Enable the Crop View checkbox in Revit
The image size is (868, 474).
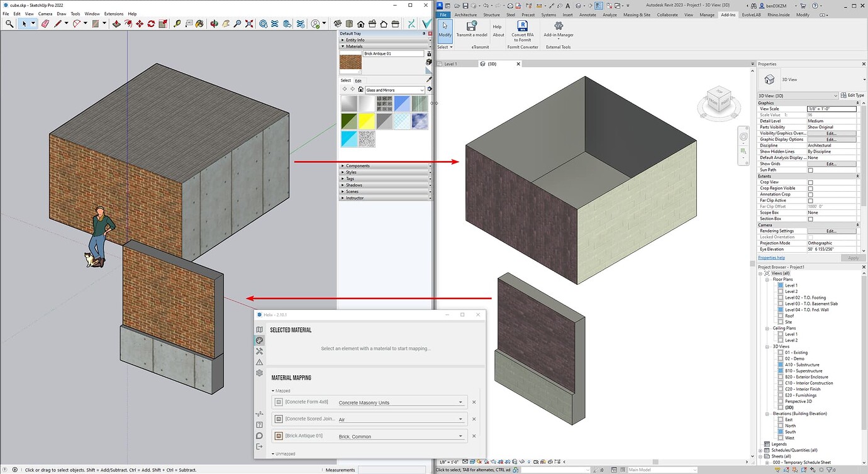pos(811,182)
